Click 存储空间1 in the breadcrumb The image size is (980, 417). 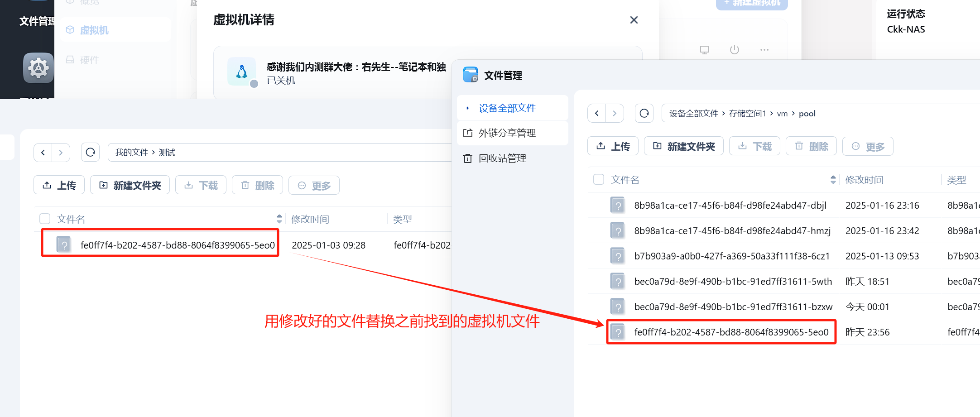(x=747, y=114)
